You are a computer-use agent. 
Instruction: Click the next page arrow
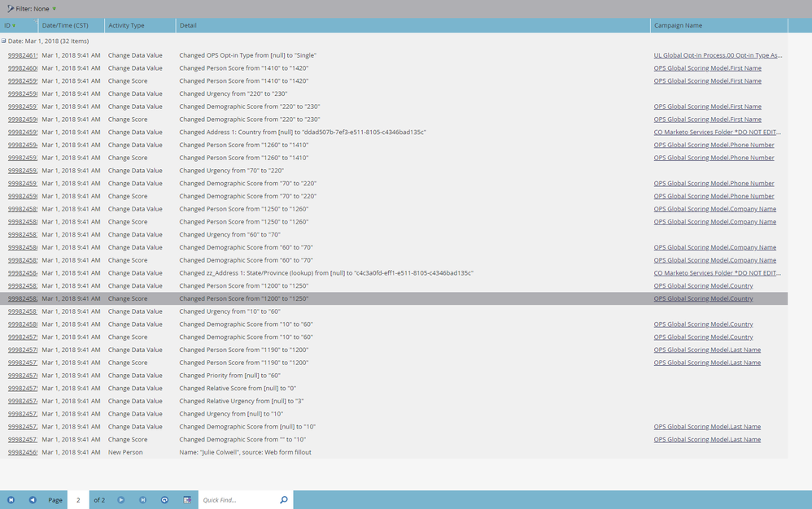tap(120, 500)
